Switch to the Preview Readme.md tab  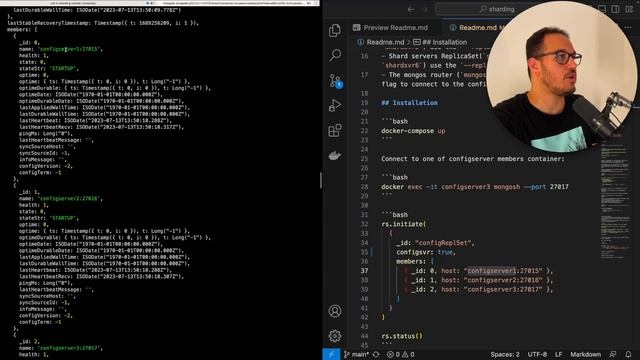[391, 27]
